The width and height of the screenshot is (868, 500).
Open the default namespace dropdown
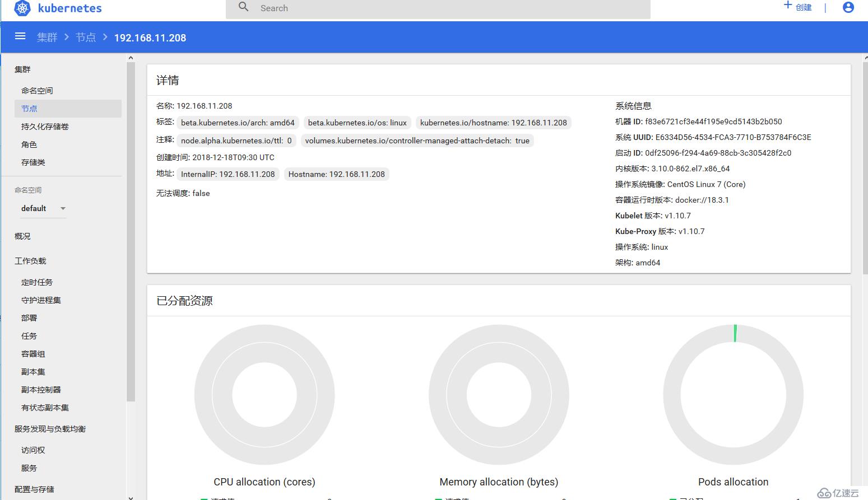(44, 208)
